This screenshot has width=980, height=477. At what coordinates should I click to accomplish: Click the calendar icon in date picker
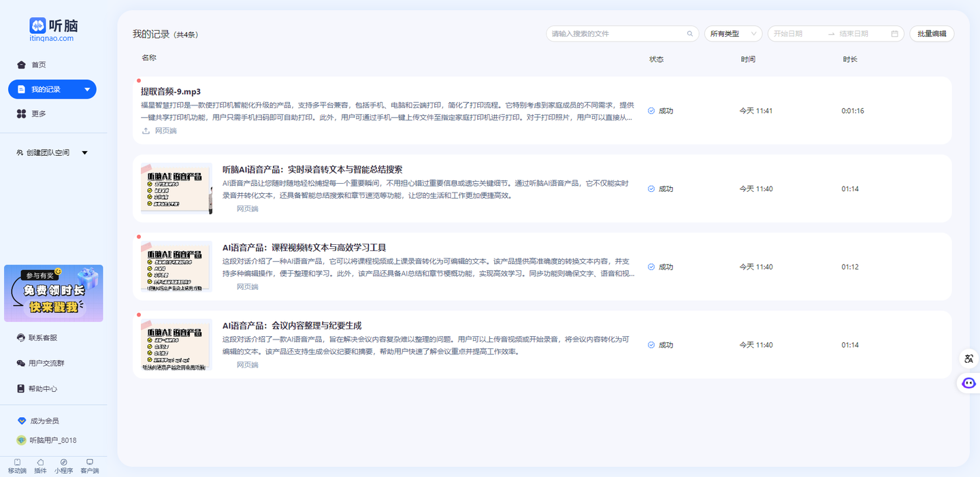tap(895, 33)
